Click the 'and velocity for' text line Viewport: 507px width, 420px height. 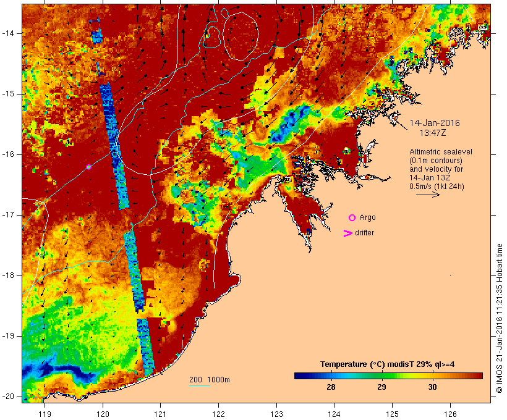pos(436,169)
